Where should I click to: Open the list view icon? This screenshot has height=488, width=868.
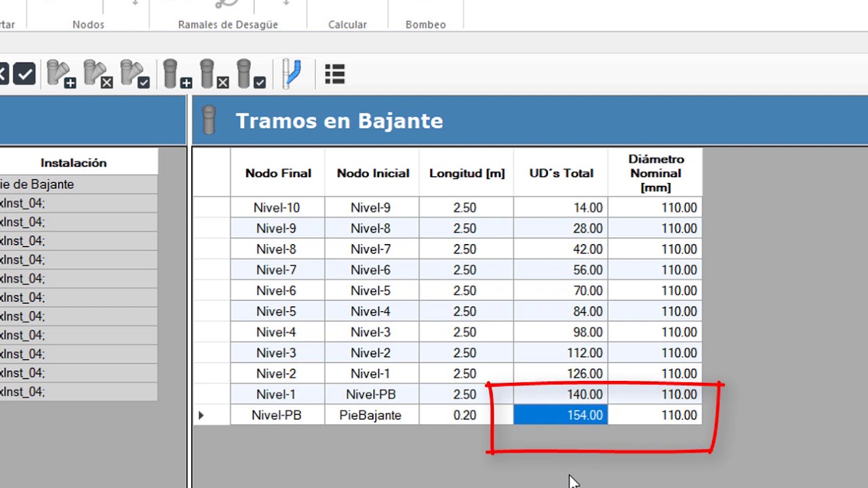tap(335, 74)
